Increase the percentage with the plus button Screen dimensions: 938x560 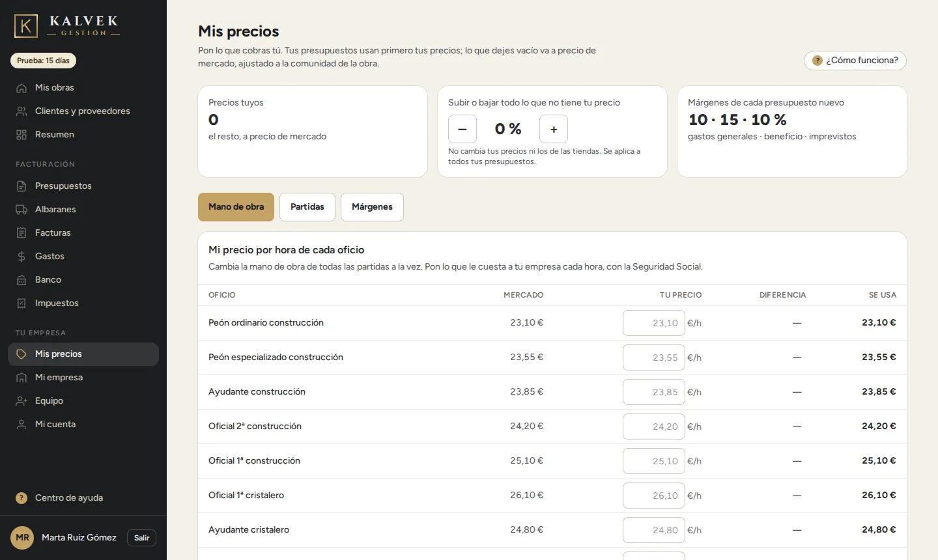click(x=554, y=129)
